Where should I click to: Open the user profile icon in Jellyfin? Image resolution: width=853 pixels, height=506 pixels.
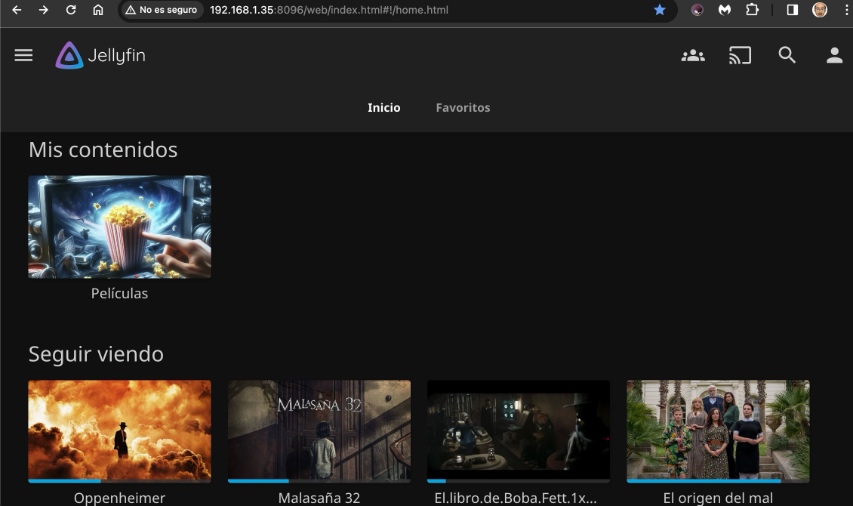[835, 55]
